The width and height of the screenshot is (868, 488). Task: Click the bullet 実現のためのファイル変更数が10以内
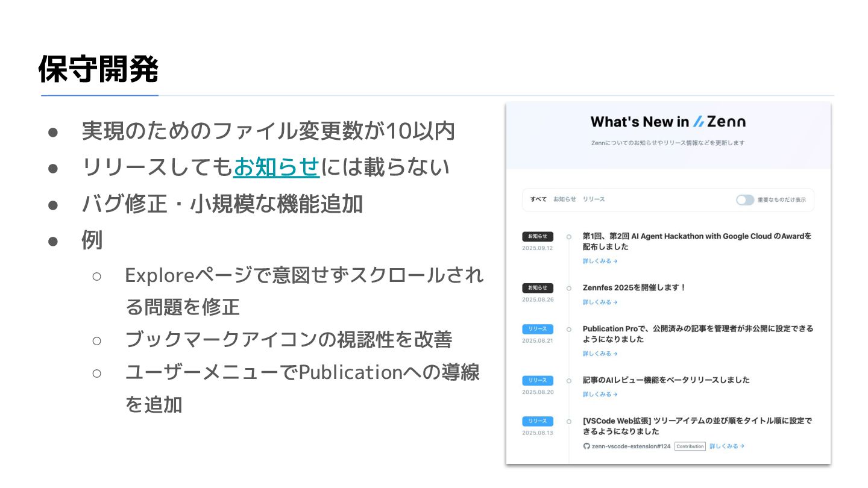[268, 131]
